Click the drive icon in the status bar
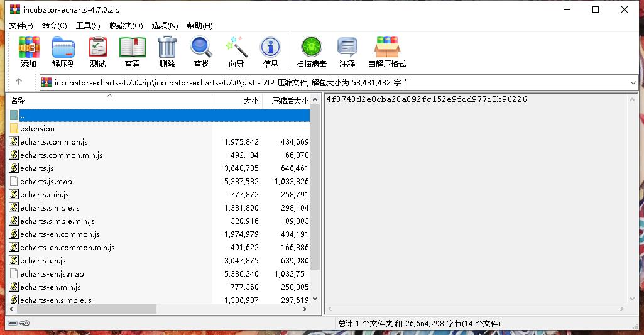644x335 pixels. click(x=13, y=323)
